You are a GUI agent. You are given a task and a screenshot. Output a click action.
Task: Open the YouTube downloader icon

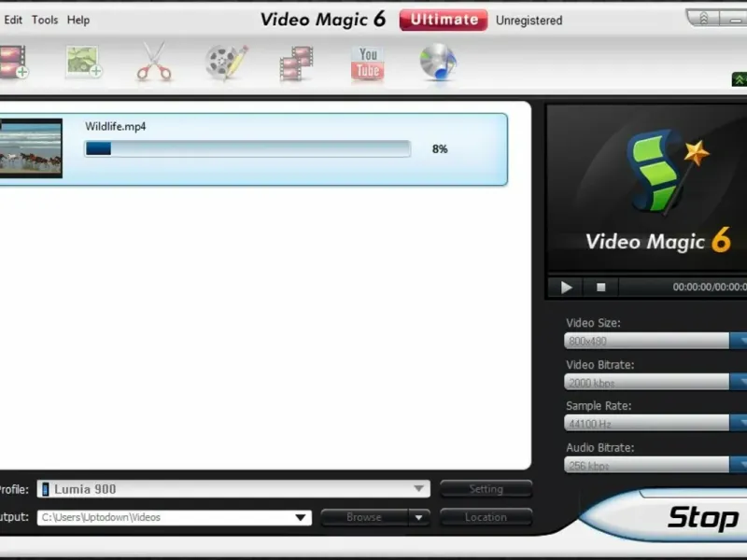click(x=367, y=63)
